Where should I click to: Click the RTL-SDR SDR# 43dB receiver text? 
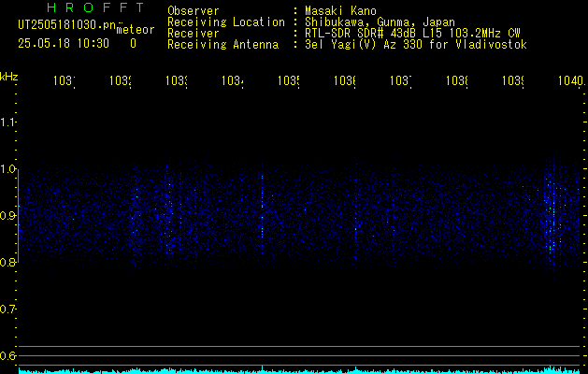(x=412, y=34)
